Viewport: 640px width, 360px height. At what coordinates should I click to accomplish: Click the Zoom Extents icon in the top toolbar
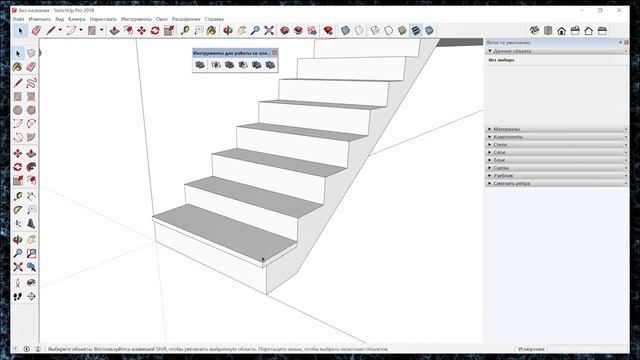pyautogui.click(x=269, y=31)
